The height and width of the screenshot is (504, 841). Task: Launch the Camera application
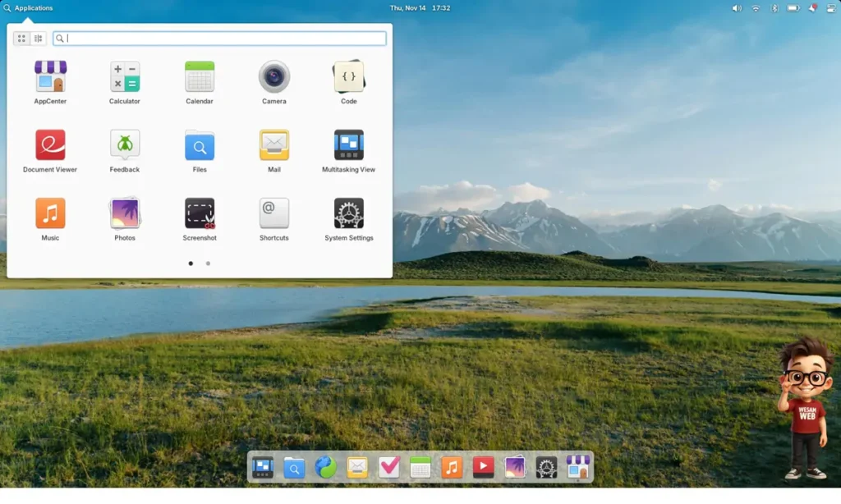point(274,77)
